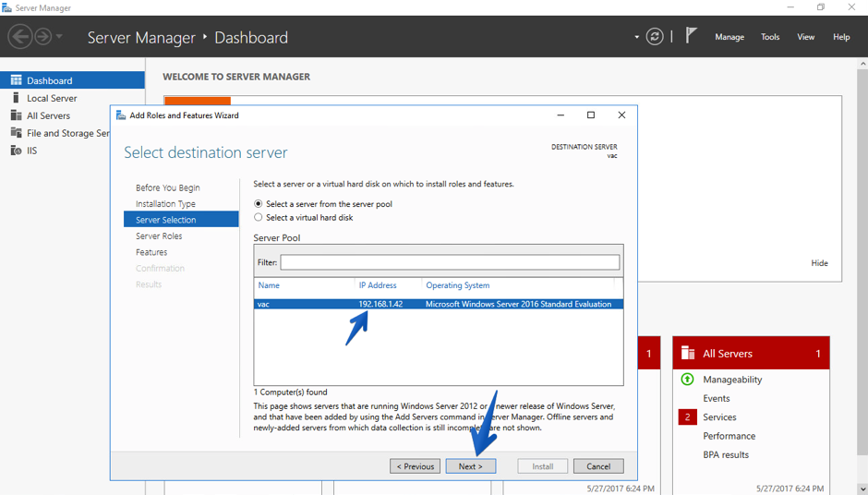
Task: Select the 'vac' server row name
Action: pos(263,304)
